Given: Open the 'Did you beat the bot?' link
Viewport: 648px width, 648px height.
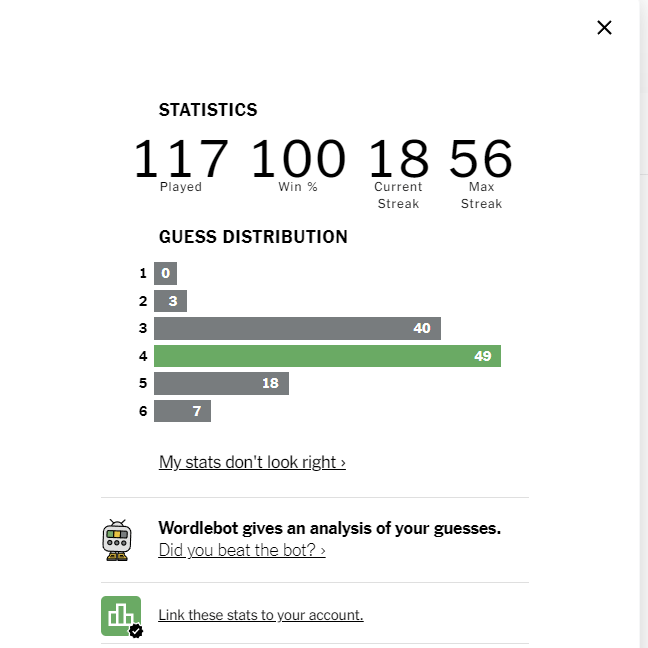Looking at the screenshot, I should [x=242, y=550].
